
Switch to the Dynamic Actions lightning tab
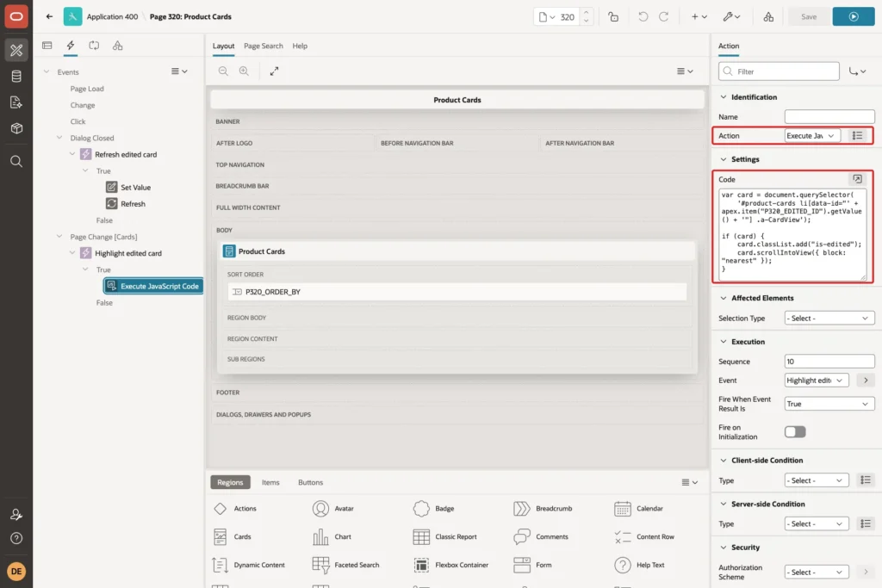71,46
